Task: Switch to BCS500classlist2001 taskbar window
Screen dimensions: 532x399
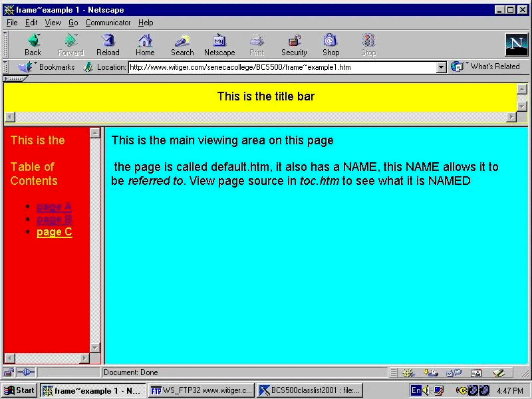Action: (x=310, y=390)
